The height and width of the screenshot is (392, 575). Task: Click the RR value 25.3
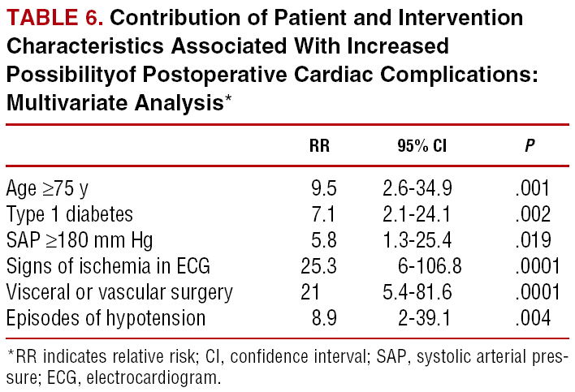click(317, 267)
